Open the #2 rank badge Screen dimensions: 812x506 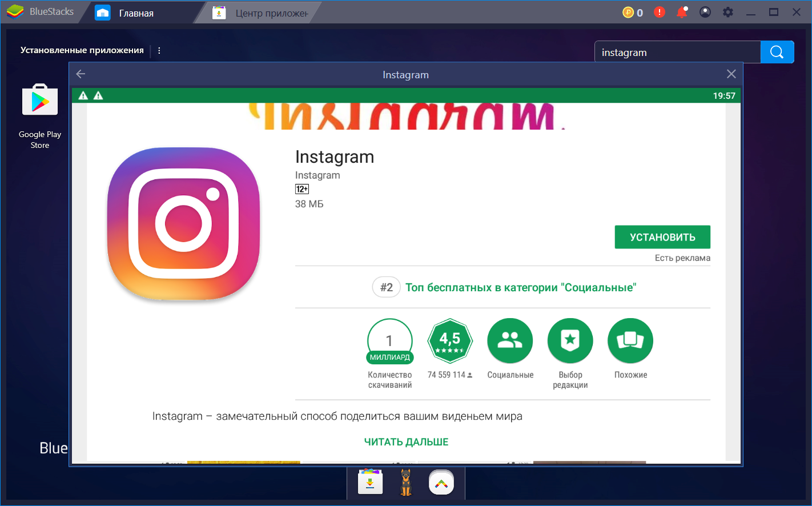tap(387, 287)
